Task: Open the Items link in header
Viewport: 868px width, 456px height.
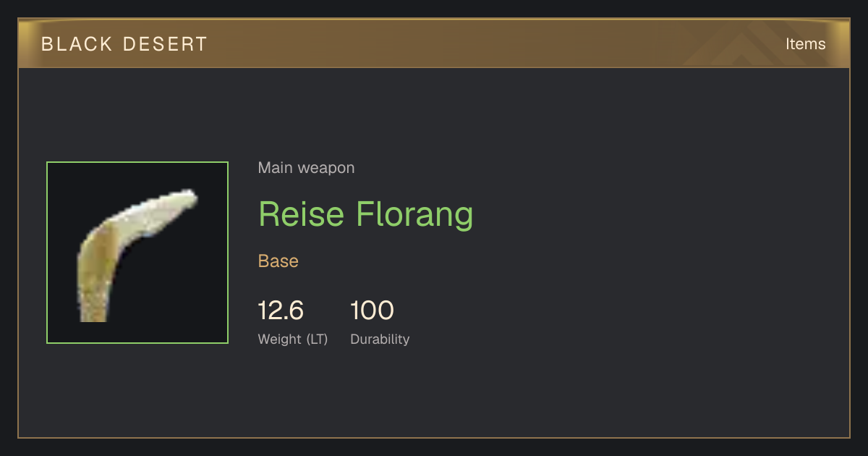Action: [x=805, y=44]
